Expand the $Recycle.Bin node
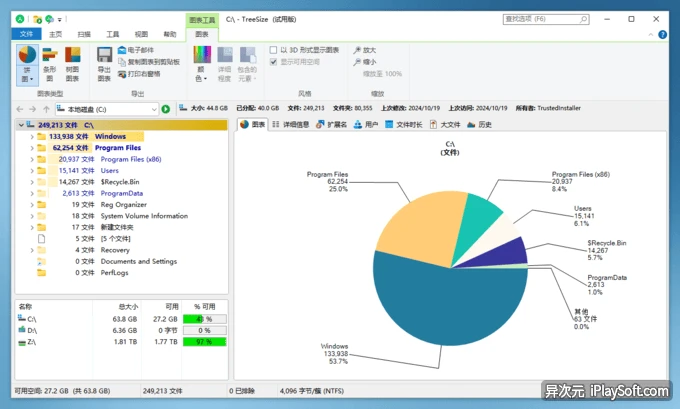The height and width of the screenshot is (409, 680). 32,182
